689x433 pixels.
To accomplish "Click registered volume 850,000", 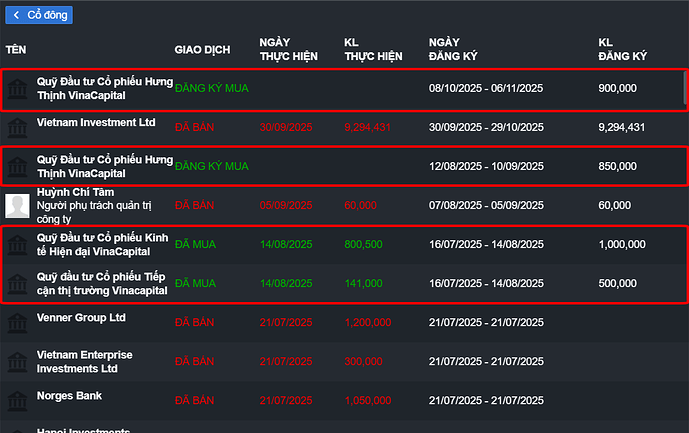I will pyautogui.click(x=617, y=166).
